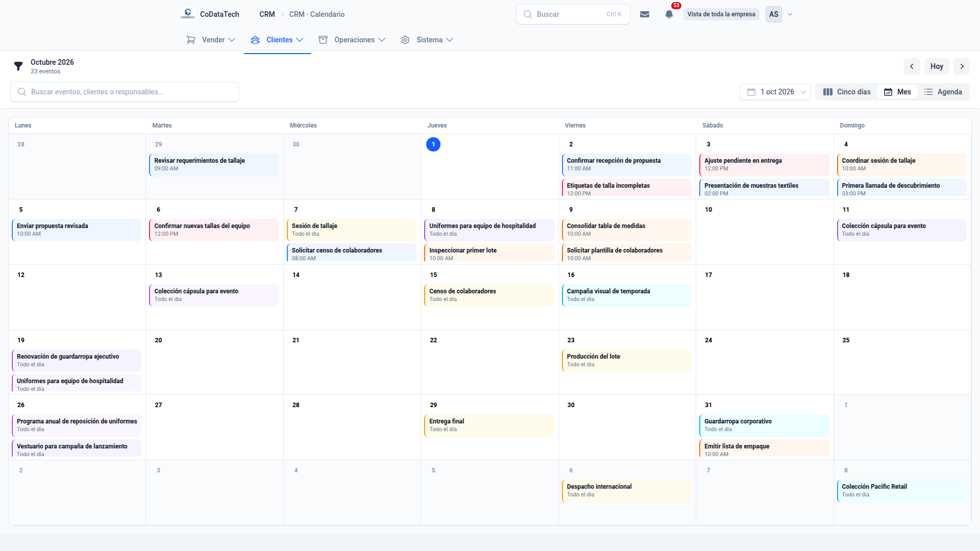Open the Clientes dropdown menu
The height and width of the screenshot is (551, 980).
(x=277, y=40)
